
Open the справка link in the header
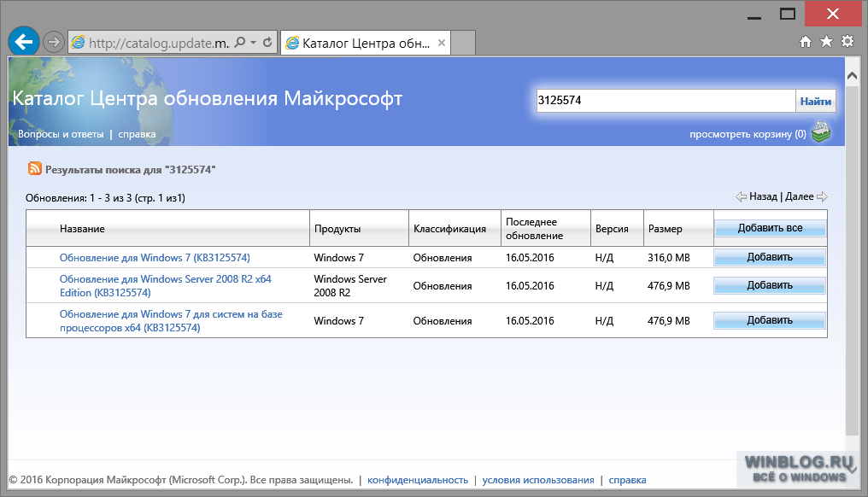click(x=137, y=134)
